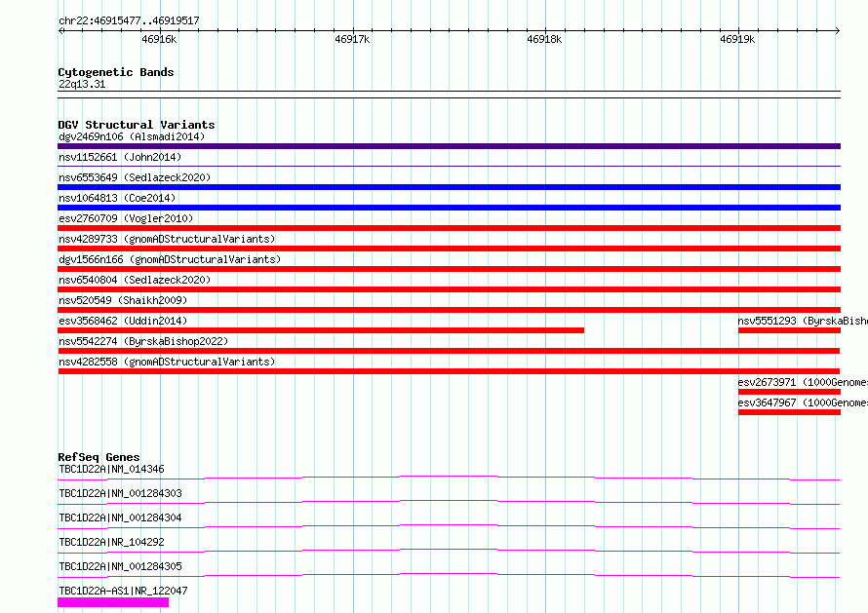Click the red nsv4282558 variant bar
The height and width of the screenshot is (613, 868).
click(449, 371)
